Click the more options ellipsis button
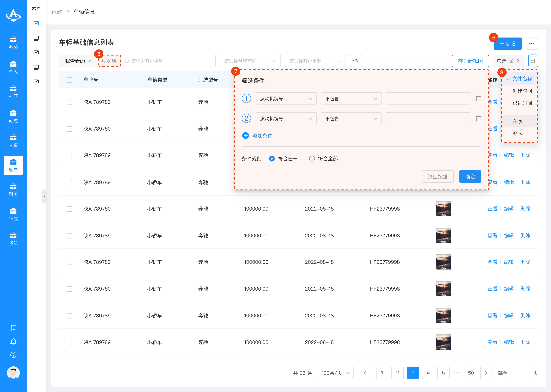551x392 pixels. pyautogui.click(x=532, y=44)
